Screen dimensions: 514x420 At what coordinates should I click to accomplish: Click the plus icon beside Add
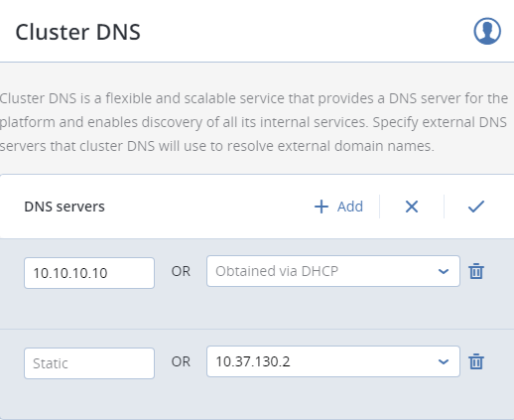[x=321, y=207]
